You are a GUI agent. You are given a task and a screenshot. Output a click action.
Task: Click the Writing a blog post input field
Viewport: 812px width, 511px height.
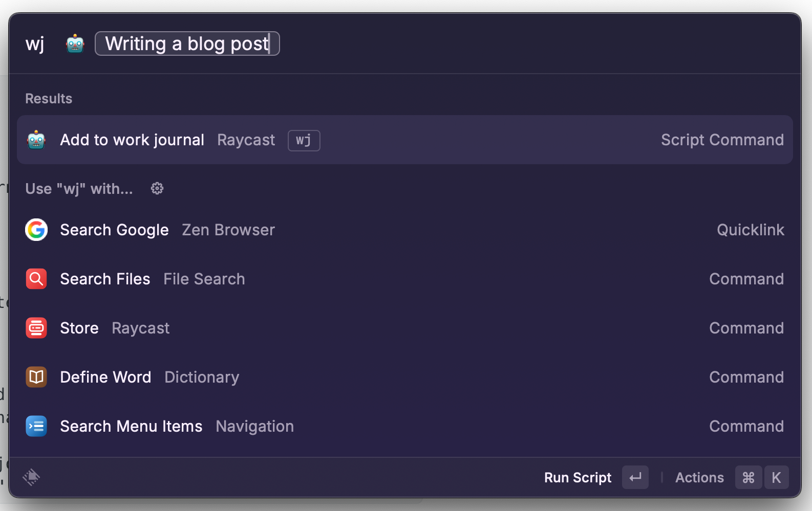[187, 43]
